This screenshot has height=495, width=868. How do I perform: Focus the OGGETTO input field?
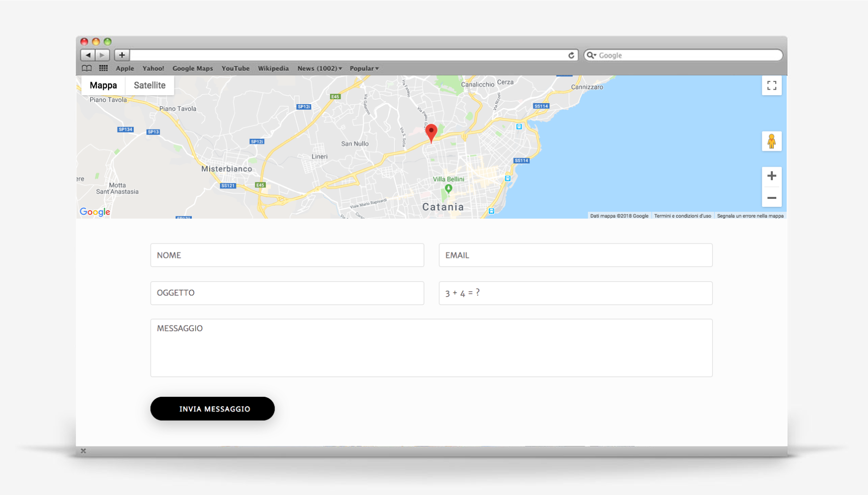[x=287, y=293]
